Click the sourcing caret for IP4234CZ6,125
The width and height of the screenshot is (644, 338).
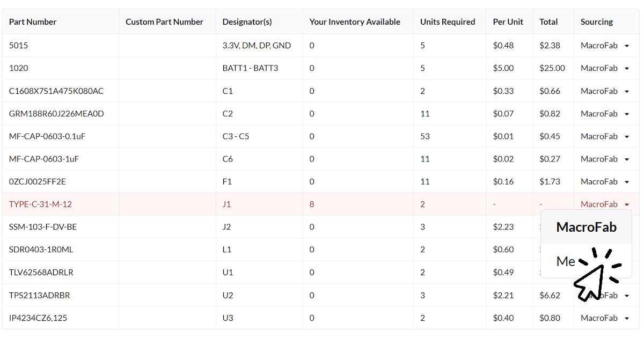[x=626, y=318]
